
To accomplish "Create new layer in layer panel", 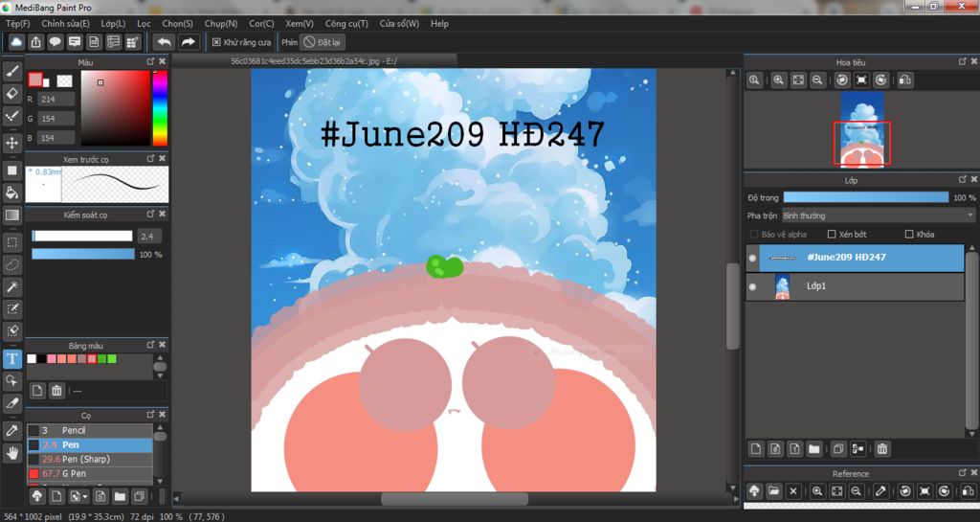I will point(756,449).
